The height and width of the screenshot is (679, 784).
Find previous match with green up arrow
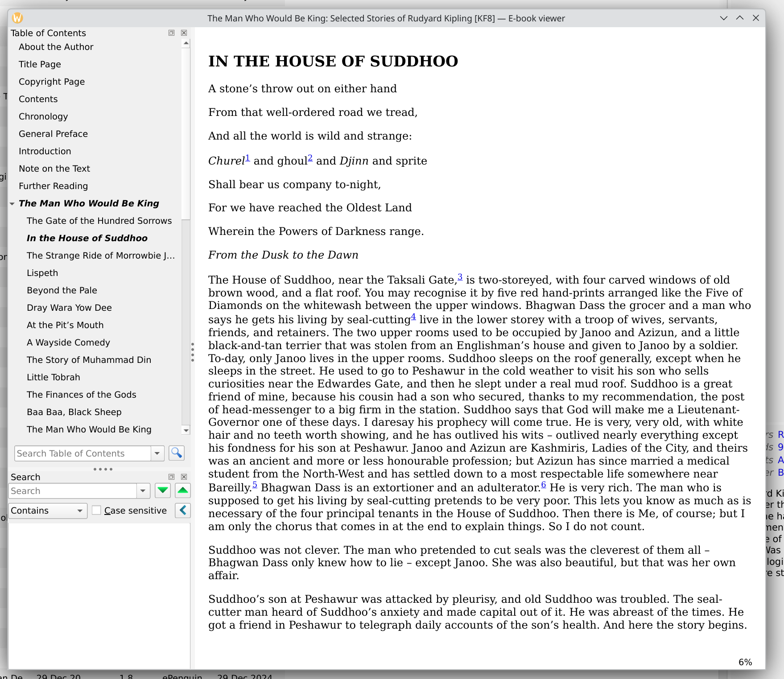183,490
